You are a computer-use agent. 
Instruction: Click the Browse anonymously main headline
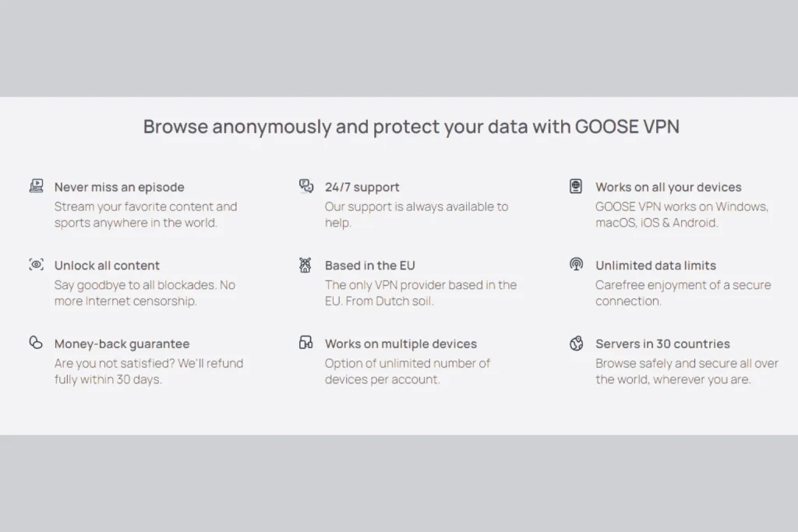pyautogui.click(x=411, y=127)
